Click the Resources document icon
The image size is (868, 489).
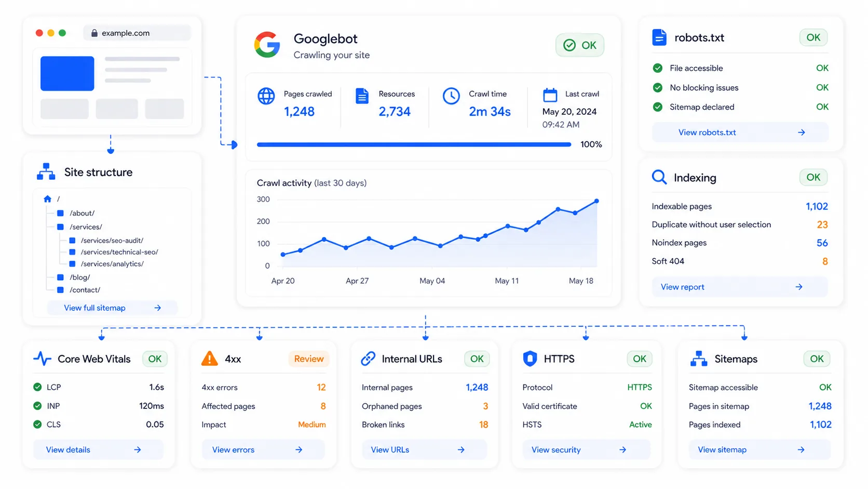(x=362, y=96)
